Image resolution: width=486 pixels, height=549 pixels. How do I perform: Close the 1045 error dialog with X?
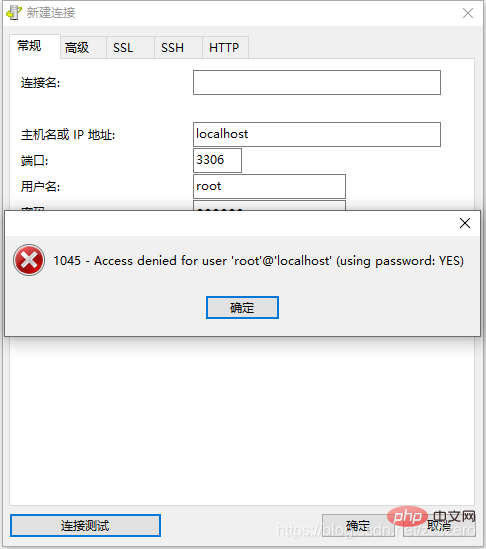pyautogui.click(x=465, y=223)
